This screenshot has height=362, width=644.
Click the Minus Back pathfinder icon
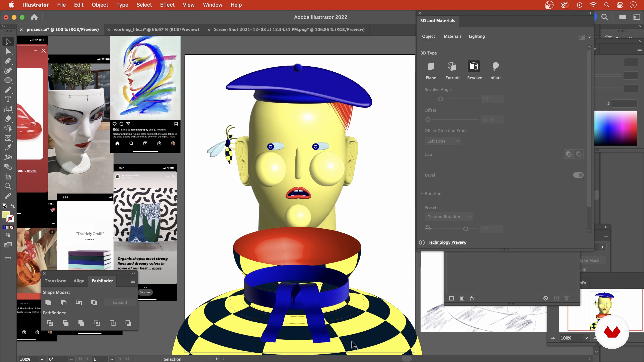click(x=128, y=323)
